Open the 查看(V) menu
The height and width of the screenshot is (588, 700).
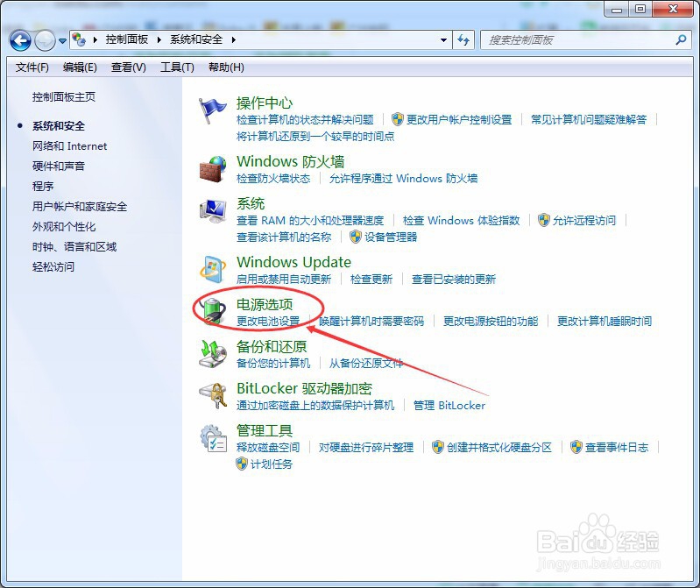129,67
